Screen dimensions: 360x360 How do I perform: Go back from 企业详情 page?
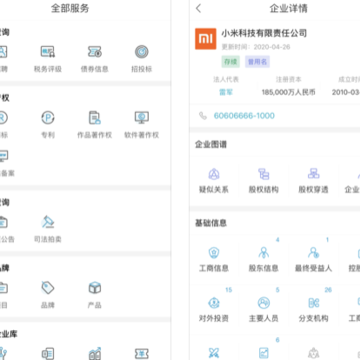click(x=199, y=8)
